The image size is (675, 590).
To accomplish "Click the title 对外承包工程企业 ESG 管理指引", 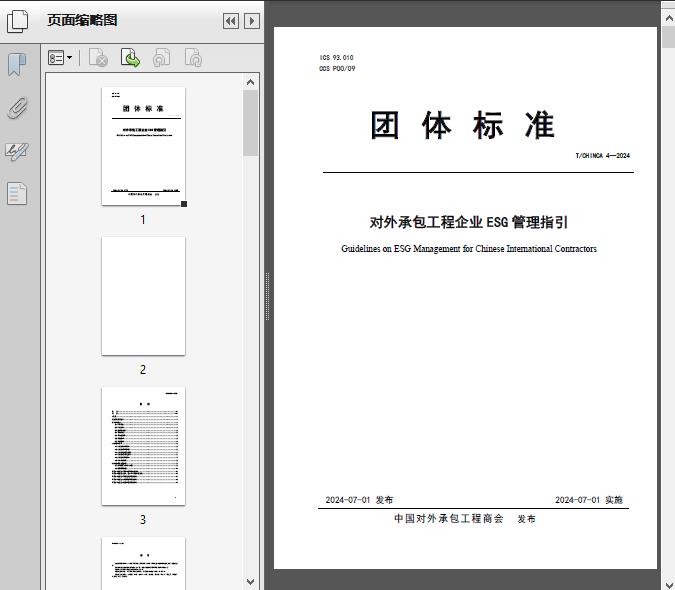I will point(469,222).
